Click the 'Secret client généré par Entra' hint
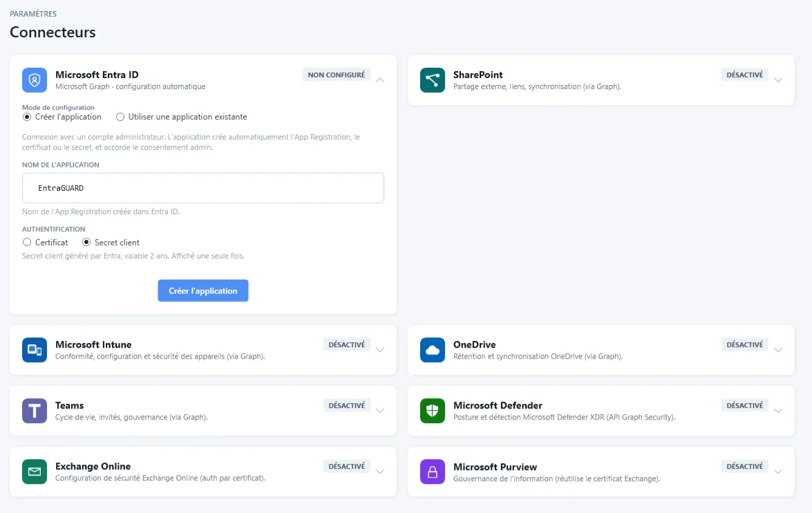Screen dimensions: 812x513 pyautogui.click(x=133, y=256)
